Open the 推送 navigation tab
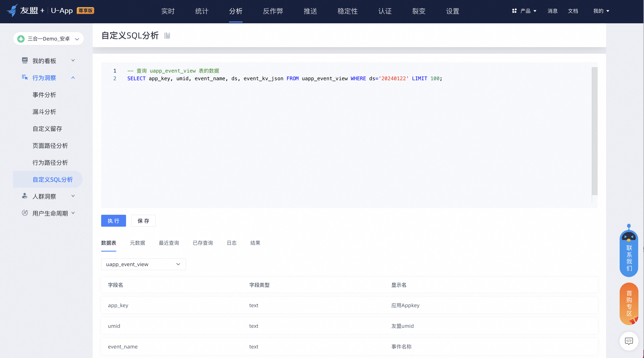The height and width of the screenshot is (358, 644). pos(310,11)
